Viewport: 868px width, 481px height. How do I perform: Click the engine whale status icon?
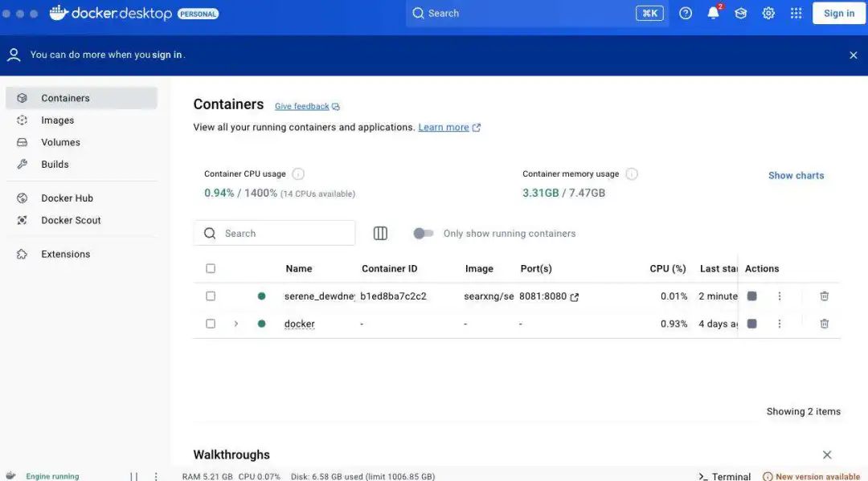[11, 476]
